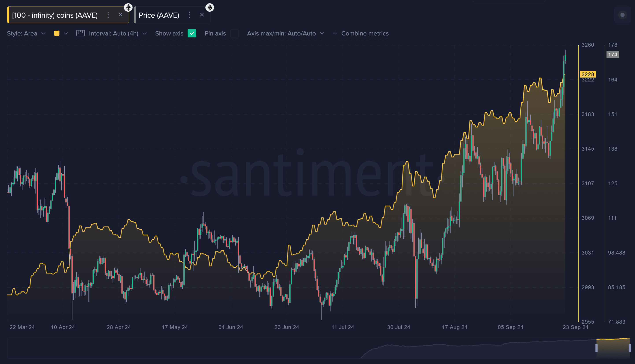Click the gray 174 price axis label
Viewport: 635px width, 364px height.
(613, 54)
